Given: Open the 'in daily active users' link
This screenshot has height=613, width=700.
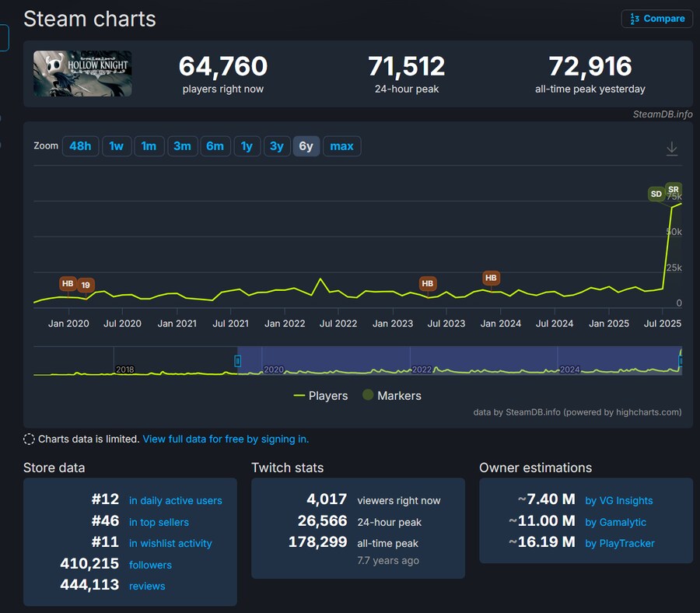Looking at the screenshot, I should point(176,500).
